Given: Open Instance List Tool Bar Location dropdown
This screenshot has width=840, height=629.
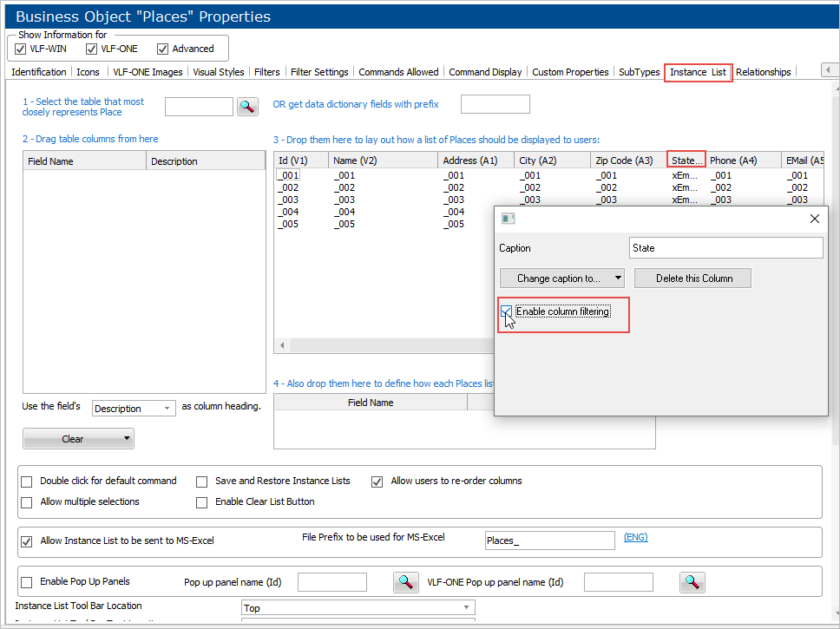Looking at the screenshot, I should click(358, 608).
